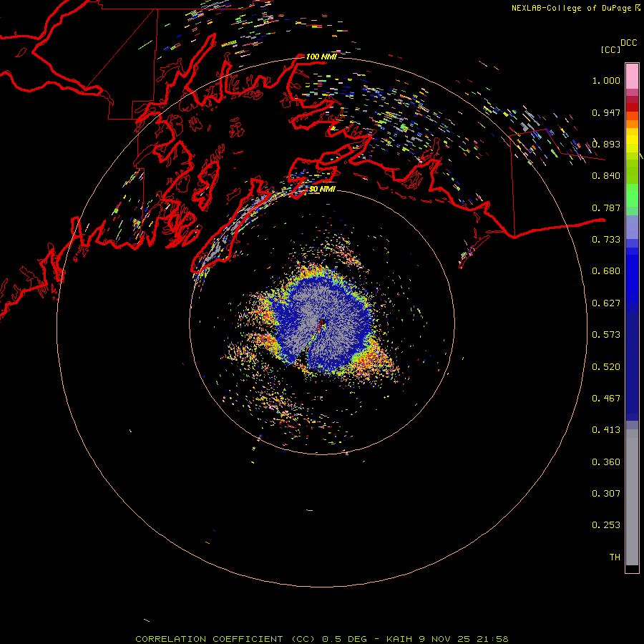Click the 0.307 color bar value
Screen dimensions: 644x644
coord(606,494)
